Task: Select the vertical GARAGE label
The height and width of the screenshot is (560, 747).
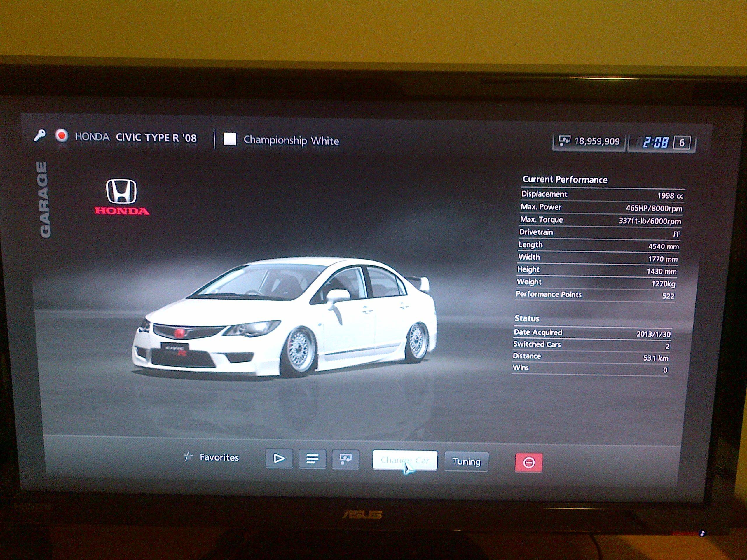Action: pyautogui.click(x=43, y=199)
